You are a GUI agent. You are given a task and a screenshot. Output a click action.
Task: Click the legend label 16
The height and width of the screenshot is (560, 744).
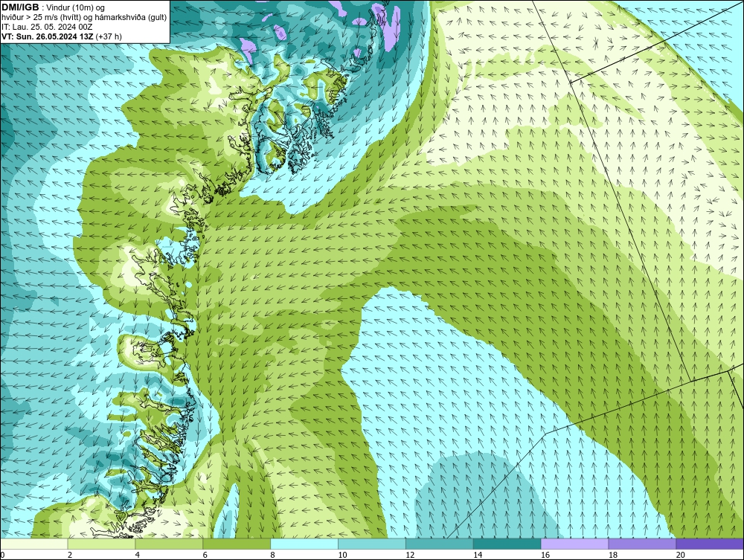(545, 555)
